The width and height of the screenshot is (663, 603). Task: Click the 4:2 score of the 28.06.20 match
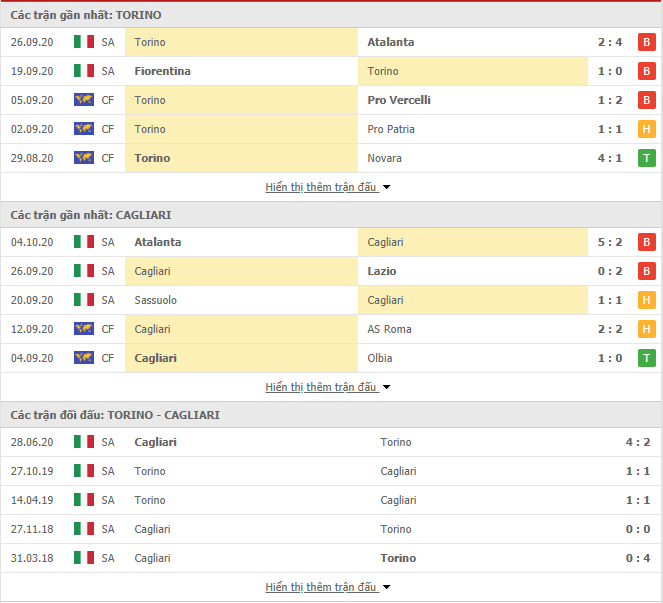pyautogui.click(x=638, y=442)
